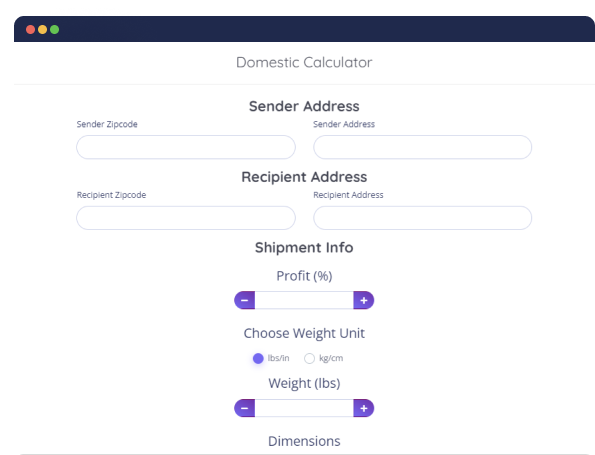This screenshot has width=595, height=455.
Task: Click into the Recipient Zipcode field
Action: click(x=186, y=218)
